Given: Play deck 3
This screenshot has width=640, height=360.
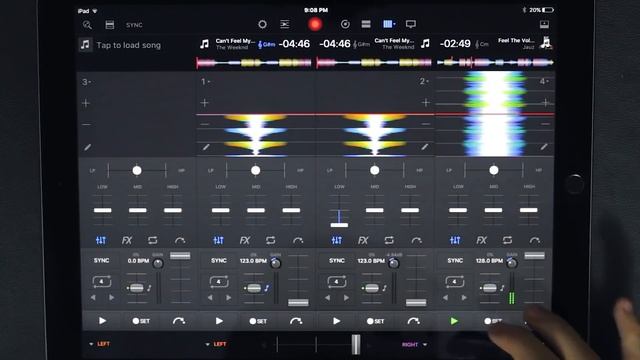Looking at the screenshot, I should [102, 321].
